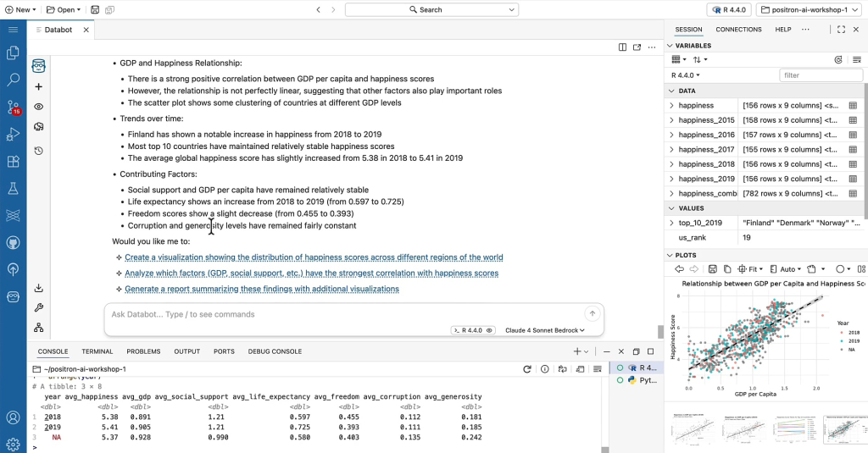Expand the top_10_2019 value

(x=671, y=223)
